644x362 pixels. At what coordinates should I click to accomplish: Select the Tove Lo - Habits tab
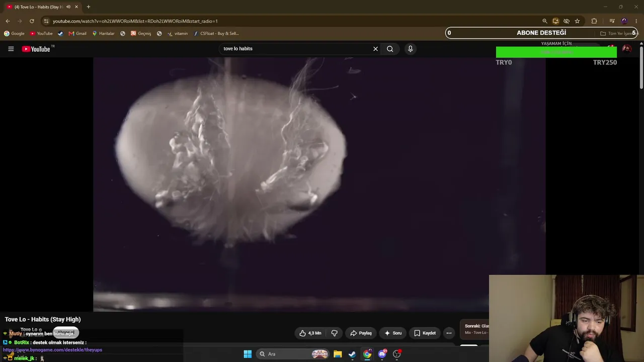pos(42,7)
